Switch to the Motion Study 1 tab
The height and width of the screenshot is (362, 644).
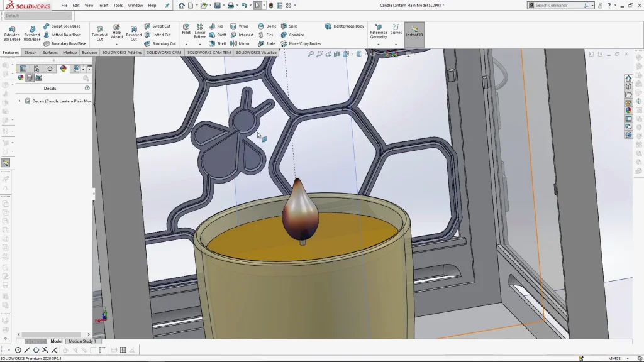81,341
